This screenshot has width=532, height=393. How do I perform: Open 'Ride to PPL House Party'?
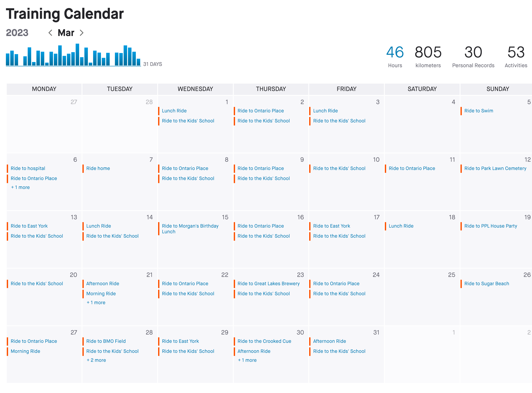tap(491, 226)
